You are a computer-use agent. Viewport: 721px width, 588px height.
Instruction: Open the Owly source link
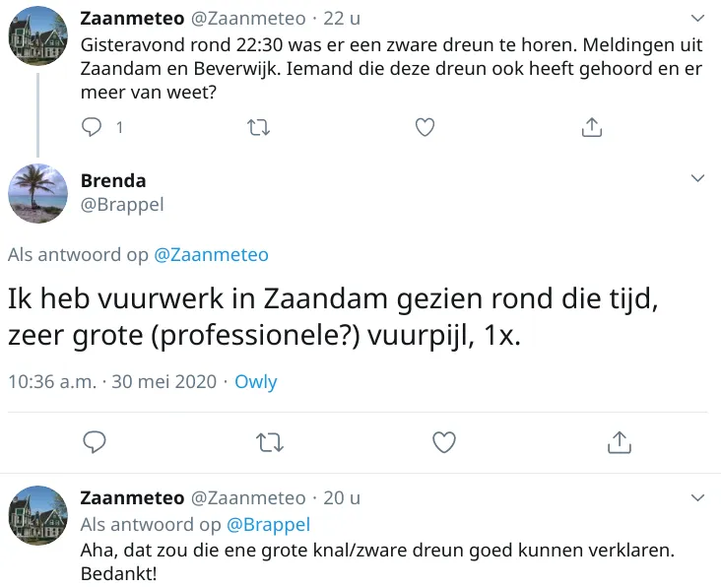[x=256, y=381]
